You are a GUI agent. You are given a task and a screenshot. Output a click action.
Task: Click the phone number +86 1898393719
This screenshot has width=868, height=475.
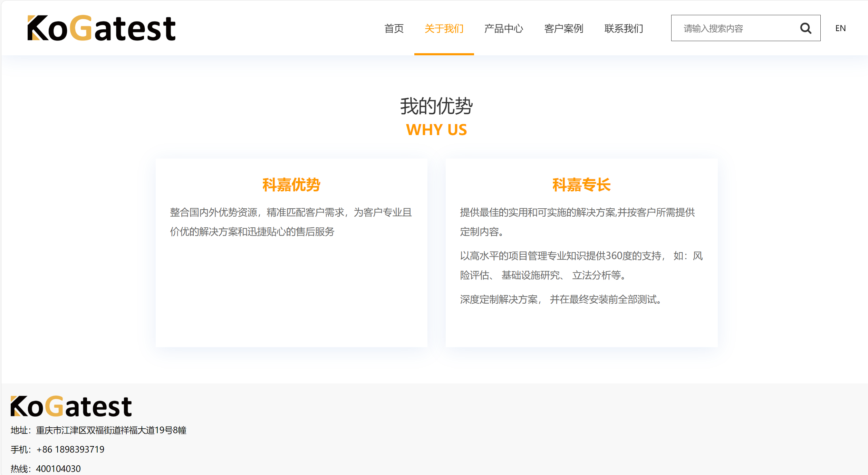coord(70,449)
